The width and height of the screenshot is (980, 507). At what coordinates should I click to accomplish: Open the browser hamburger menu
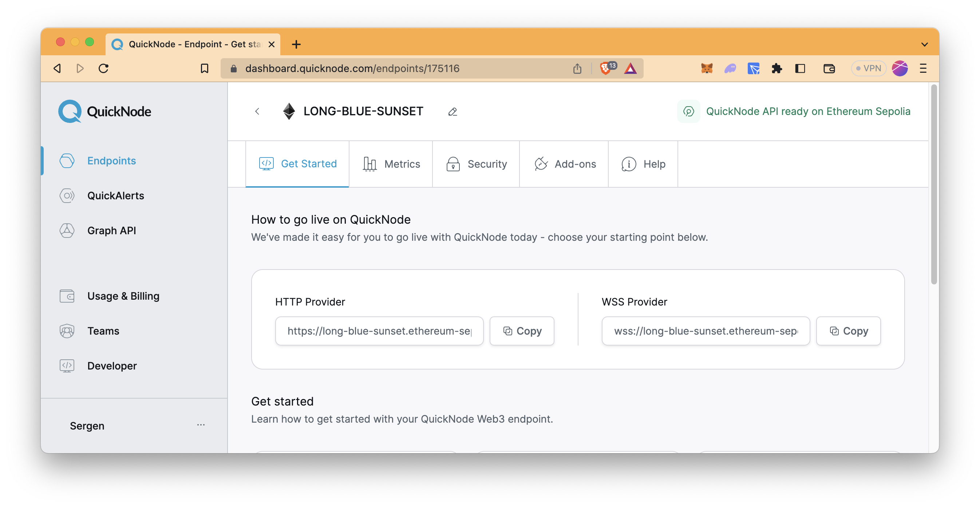pos(923,68)
